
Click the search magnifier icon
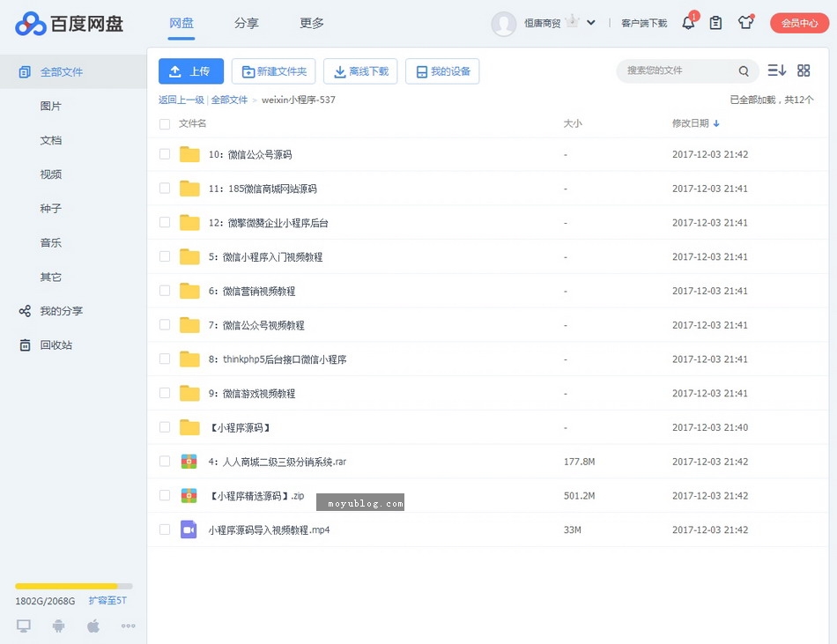pyautogui.click(x=744, y=71)
